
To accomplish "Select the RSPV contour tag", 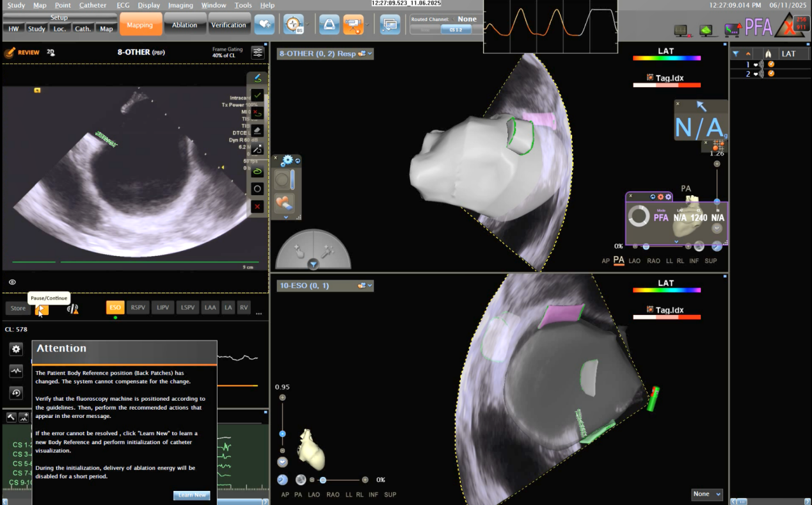I will tap(138, 308).
